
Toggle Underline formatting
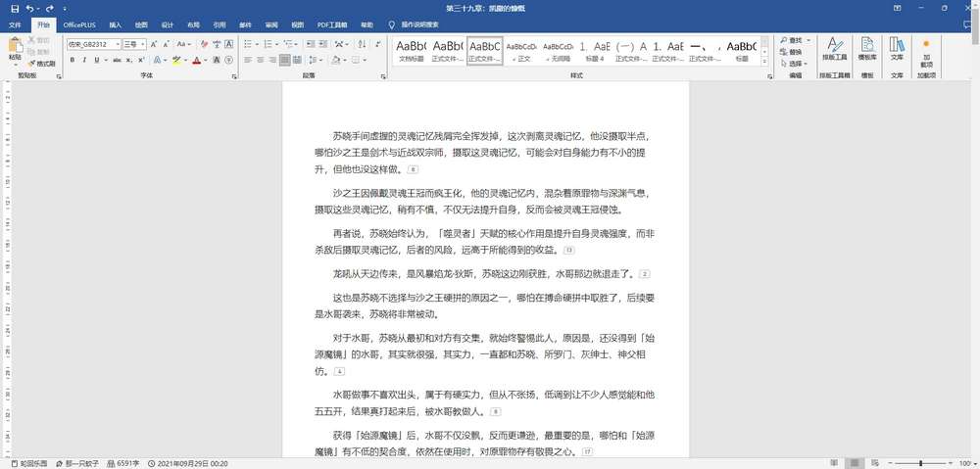click(x=96, y=60)
